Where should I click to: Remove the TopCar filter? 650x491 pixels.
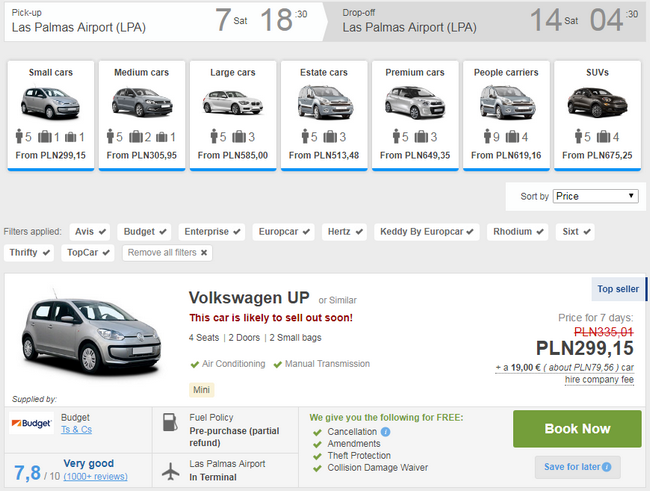tap(88, 253)
